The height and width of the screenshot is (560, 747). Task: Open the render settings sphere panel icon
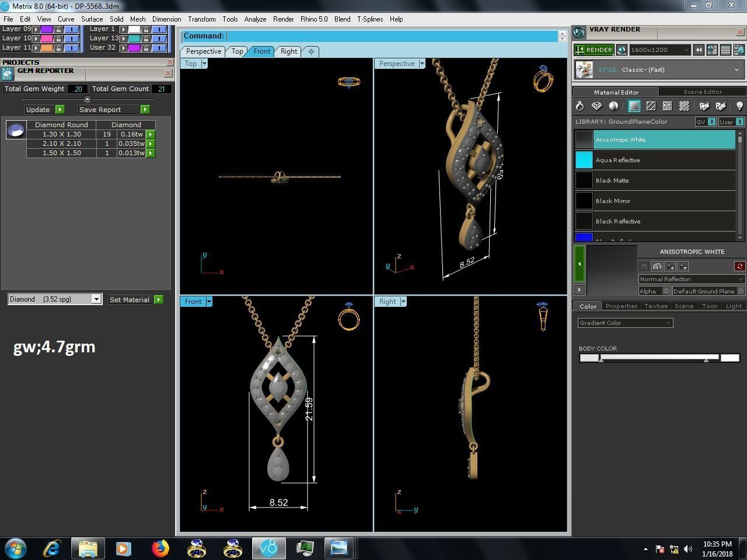[x=712, y=50]
